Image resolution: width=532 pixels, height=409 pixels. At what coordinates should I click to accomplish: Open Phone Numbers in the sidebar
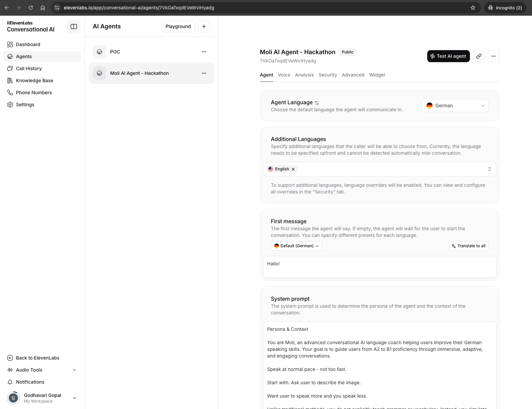[42, 93]
